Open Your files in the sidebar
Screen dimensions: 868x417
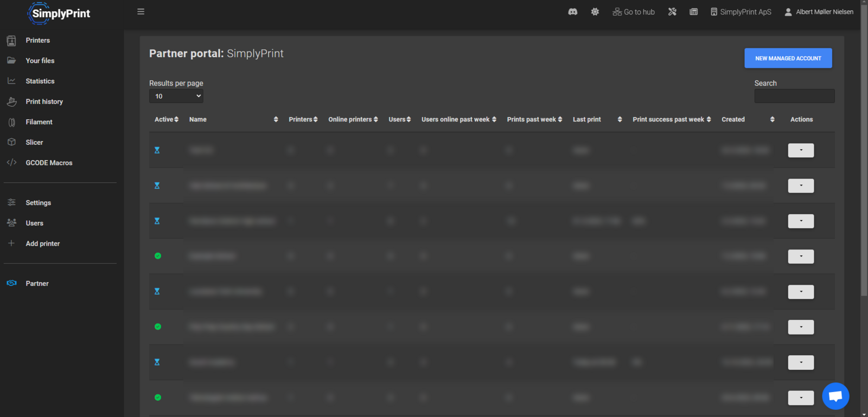(x=40, y=61)
